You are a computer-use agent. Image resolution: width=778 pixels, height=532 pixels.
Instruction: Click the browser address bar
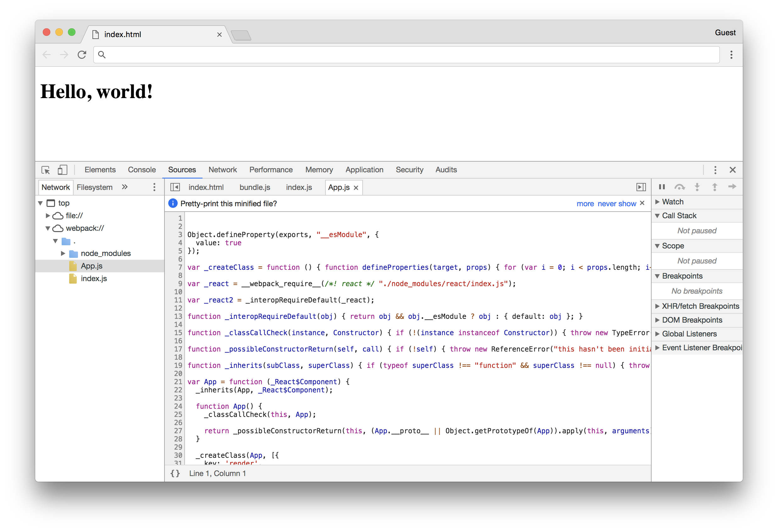point(406,55)
